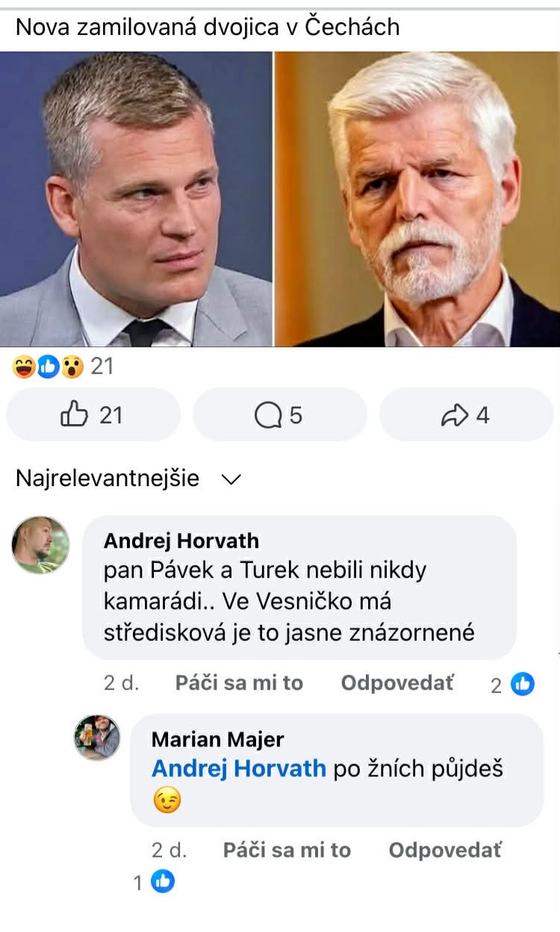The image size is (560, 932).
Task: Tap the post caption about Nova zamilovaná dvojica
Action: (208, 28)
